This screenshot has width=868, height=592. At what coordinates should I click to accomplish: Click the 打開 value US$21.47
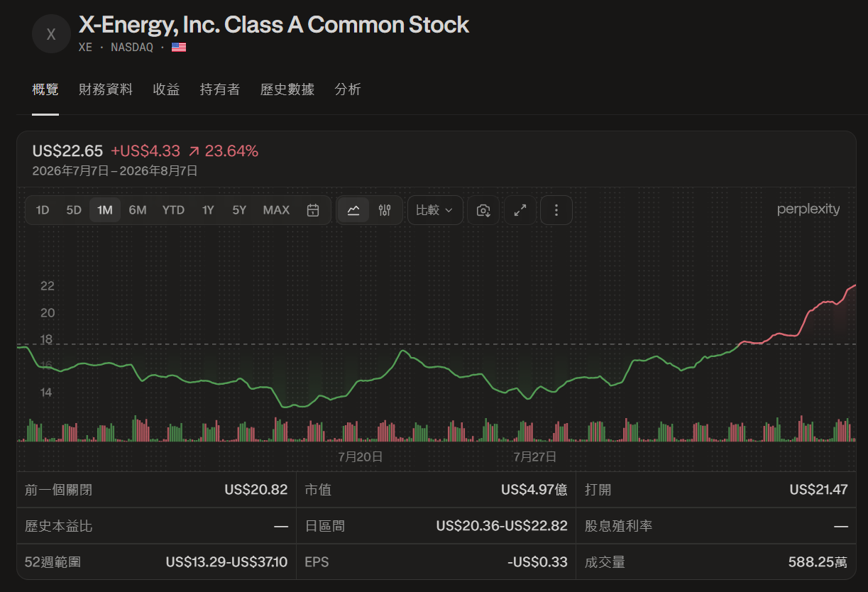(818, 490)
